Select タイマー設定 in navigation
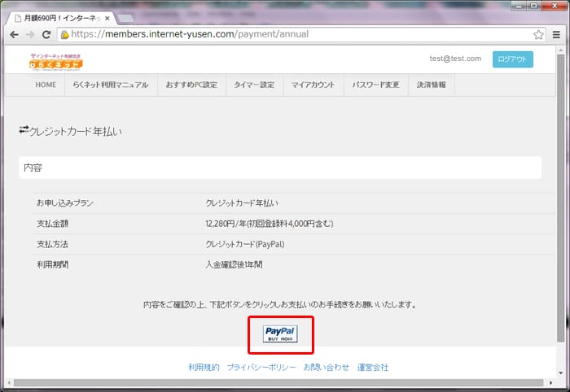Viewport: 570px width, 392px height. click(x=253, y=85)
